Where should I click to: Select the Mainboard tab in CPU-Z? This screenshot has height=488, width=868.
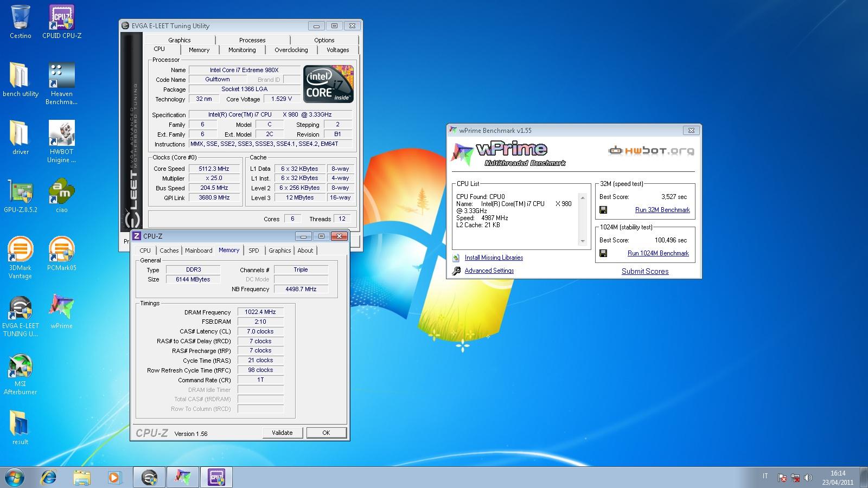point(199,251)
